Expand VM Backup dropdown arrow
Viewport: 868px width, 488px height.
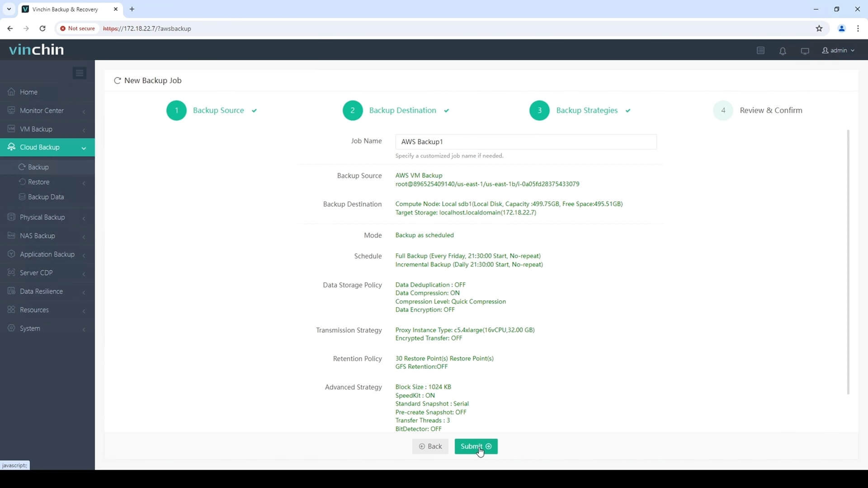click(85, 129)
